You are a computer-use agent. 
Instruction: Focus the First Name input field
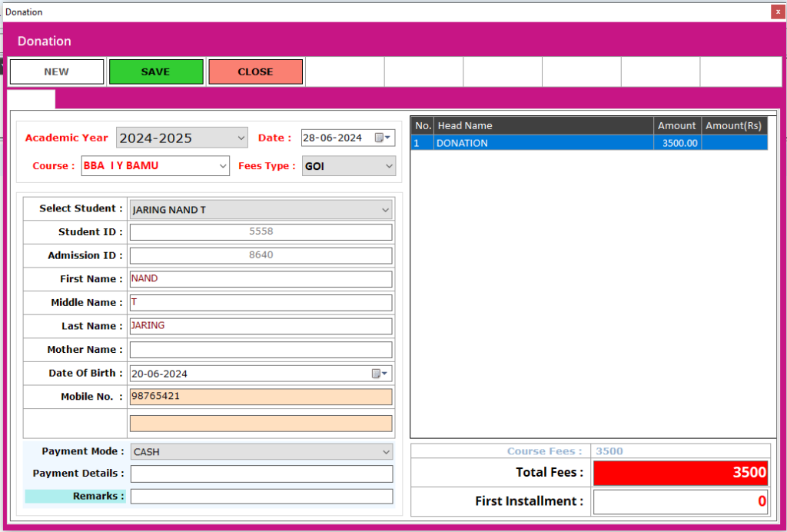[261, 279]
